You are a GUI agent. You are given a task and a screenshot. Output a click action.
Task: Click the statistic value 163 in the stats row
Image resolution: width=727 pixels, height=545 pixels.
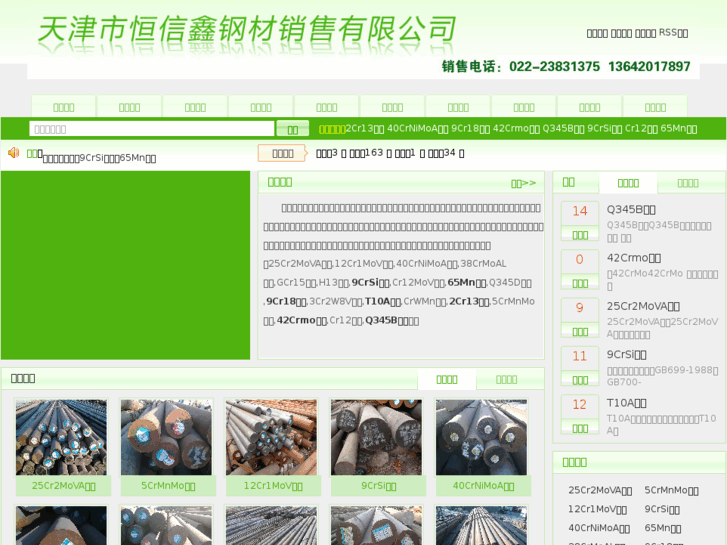(x=374, y=153)
